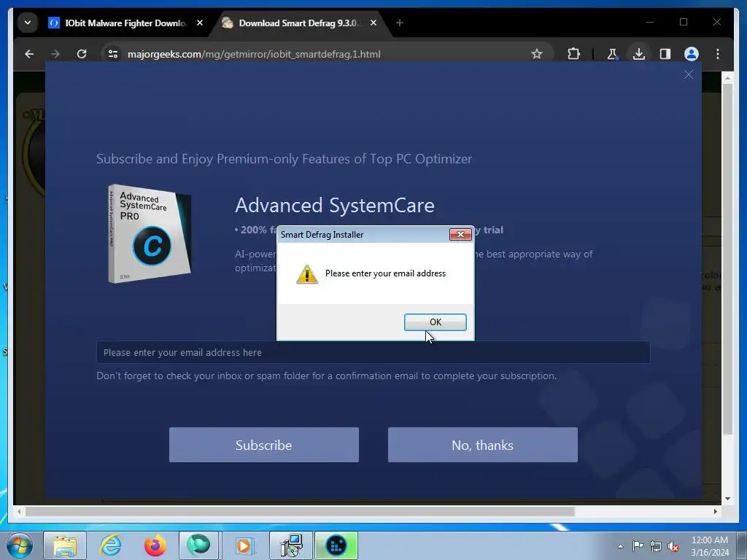Open the Extensions puzzle icon
Screen dimensions: 747x560
(x=573, y=54)
